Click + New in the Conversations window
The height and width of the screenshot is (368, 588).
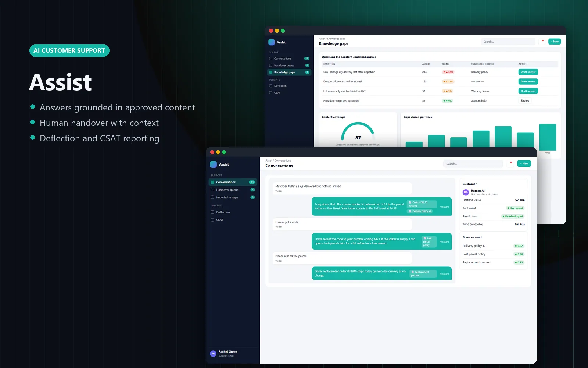click(524, 164)
